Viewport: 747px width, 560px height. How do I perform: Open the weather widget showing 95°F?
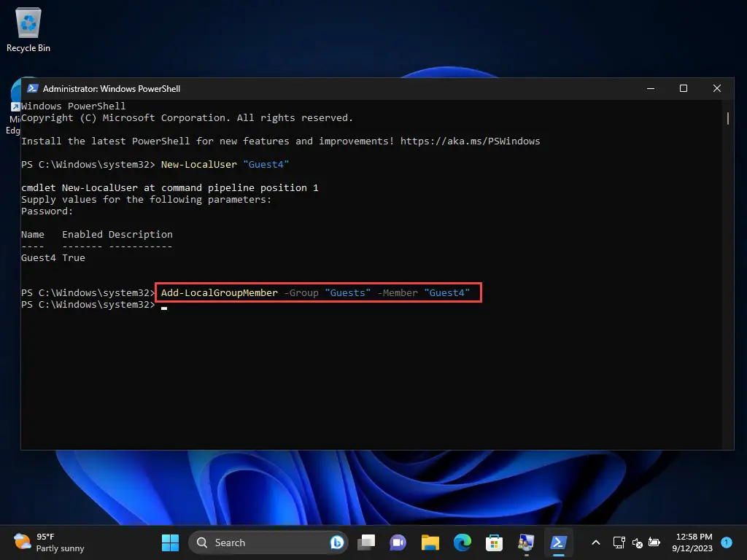point(49,542)
